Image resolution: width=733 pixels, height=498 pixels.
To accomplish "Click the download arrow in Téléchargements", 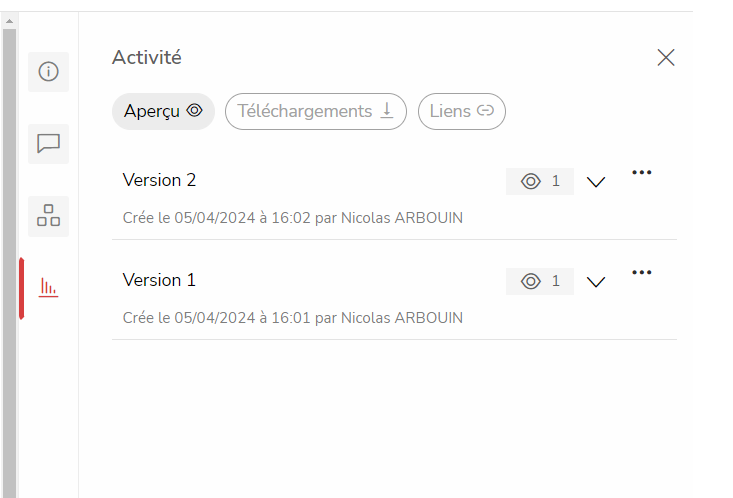I will pos(387,111).
